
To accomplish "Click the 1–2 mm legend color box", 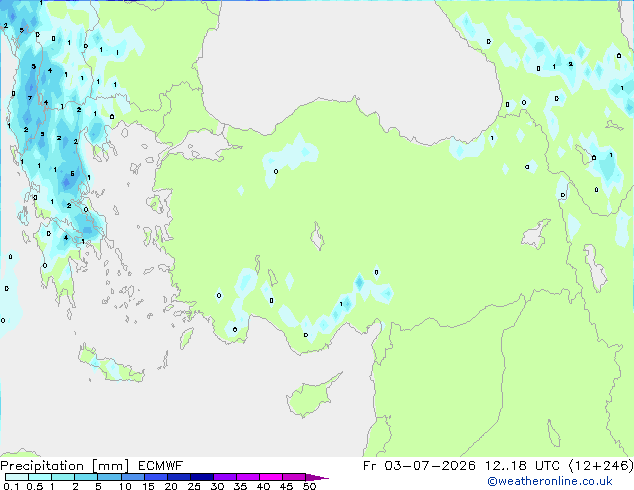I will click(63, 477).
